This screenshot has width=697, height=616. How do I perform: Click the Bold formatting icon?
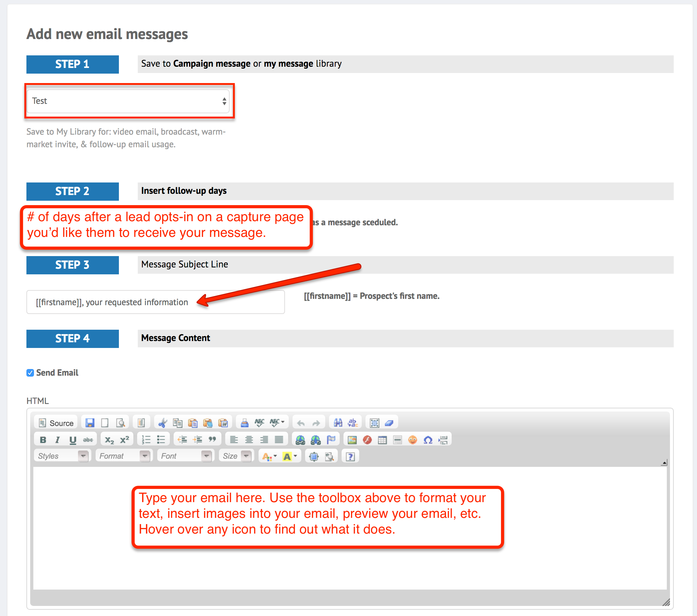pyautogui.click(x=43, y=440)
